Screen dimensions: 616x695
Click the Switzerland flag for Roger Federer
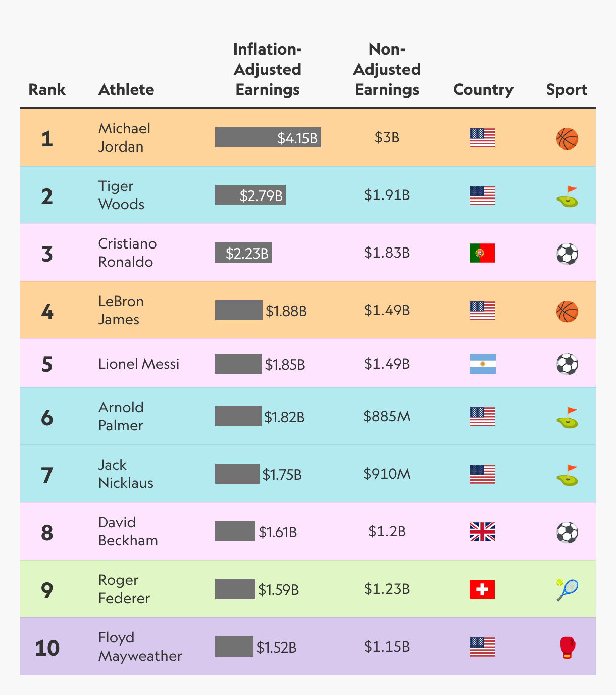click(482, 589)
